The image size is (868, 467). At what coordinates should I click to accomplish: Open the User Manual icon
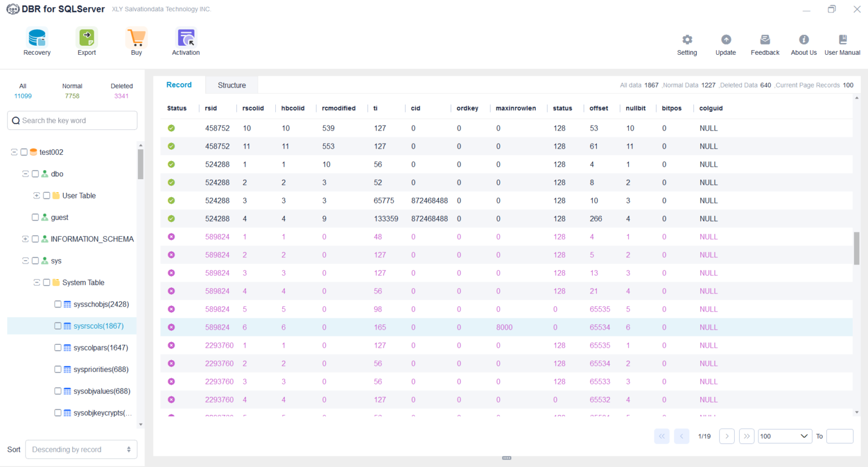tap(842, 41)
